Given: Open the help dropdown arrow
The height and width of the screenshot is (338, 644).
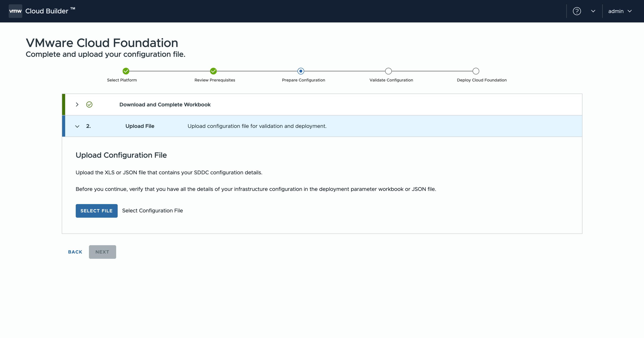Looking at the screenshot, I should [593, 11].
